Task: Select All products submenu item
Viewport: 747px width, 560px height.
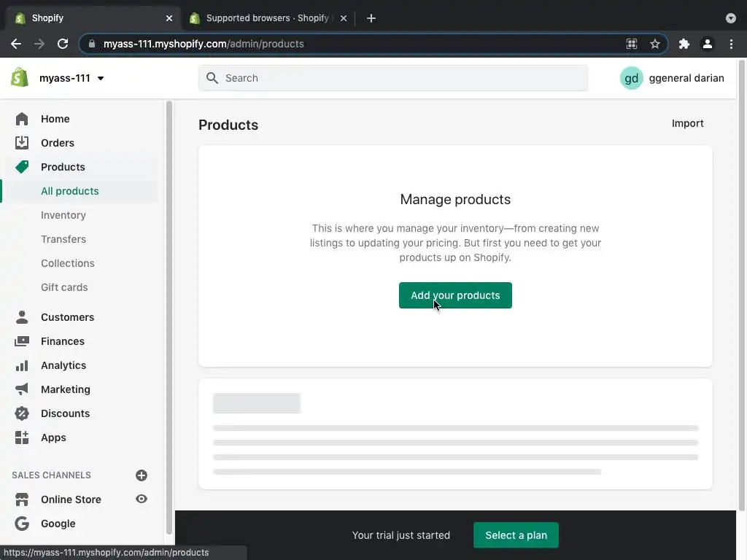Action: pos(69,191)
